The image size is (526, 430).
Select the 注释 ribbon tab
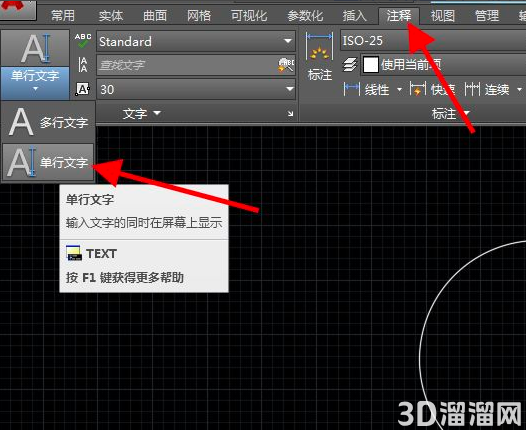point(399,15)
